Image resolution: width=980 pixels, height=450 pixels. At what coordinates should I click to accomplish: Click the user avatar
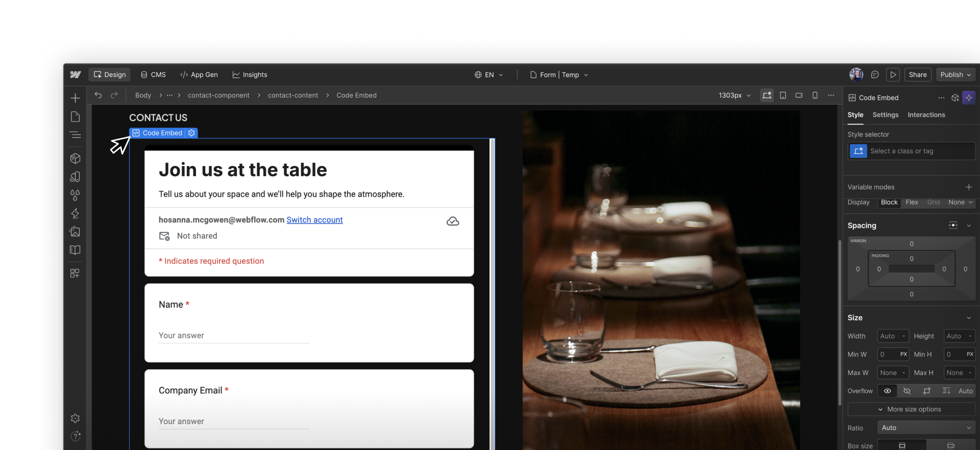tap(856, 75)
